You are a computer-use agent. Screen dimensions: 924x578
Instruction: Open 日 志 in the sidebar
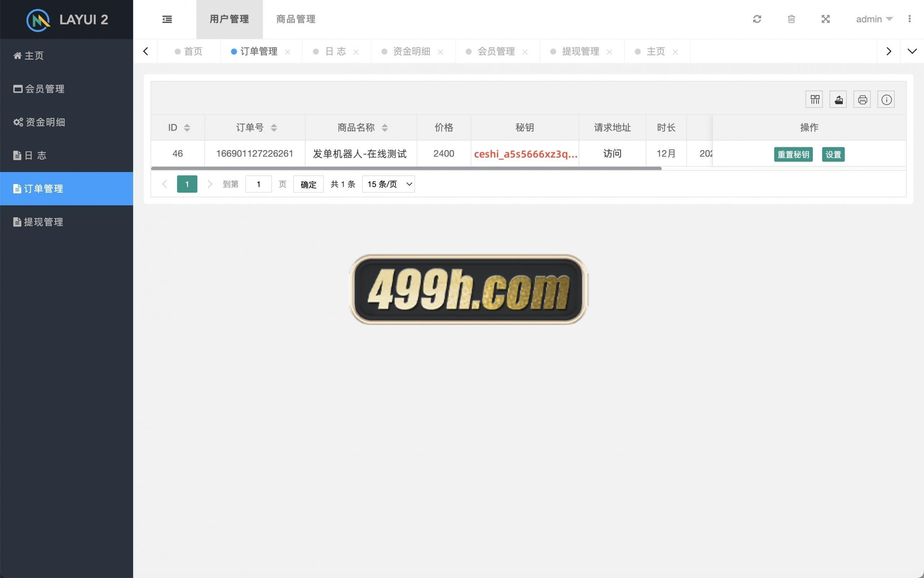[x=66, y=155]
